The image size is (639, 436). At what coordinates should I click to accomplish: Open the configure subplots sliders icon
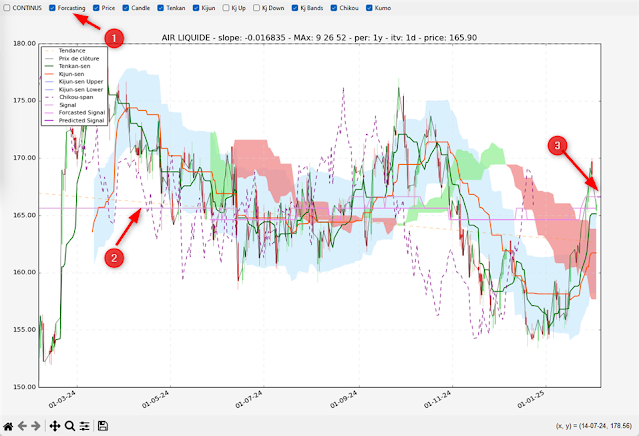pos(85,426)
